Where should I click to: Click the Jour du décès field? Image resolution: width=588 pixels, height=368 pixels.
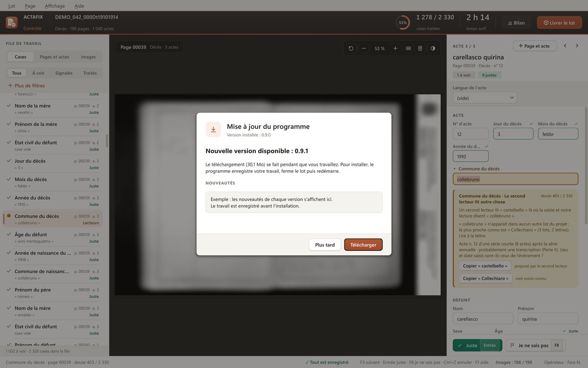pos(513,134)
